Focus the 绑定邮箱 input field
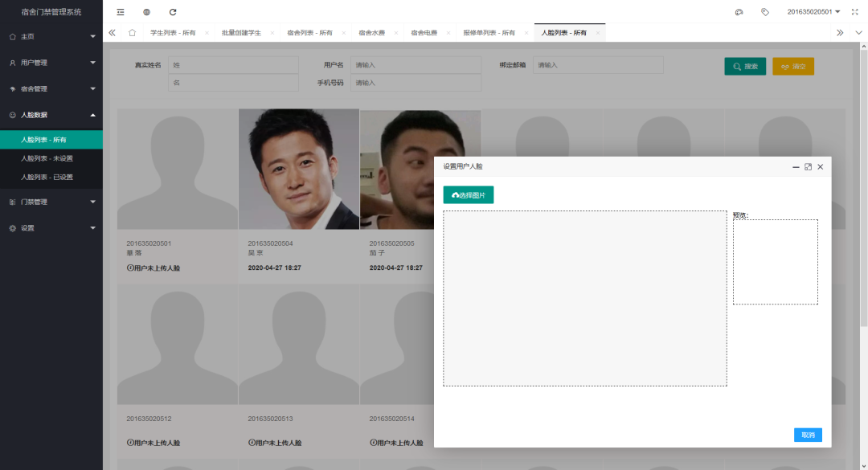This screenshot has height=470, width=868. point(598,65)
